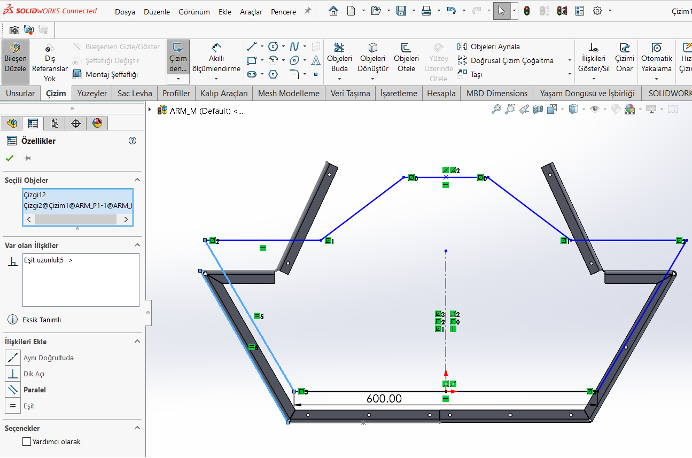
Task: Click the Undo arrow icon
Action: [451, 11]
